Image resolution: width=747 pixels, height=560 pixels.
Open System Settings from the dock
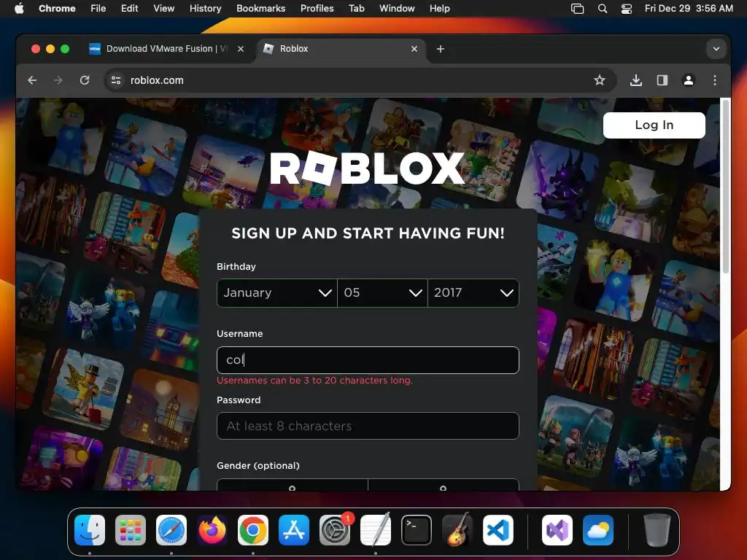click(335, 530)
